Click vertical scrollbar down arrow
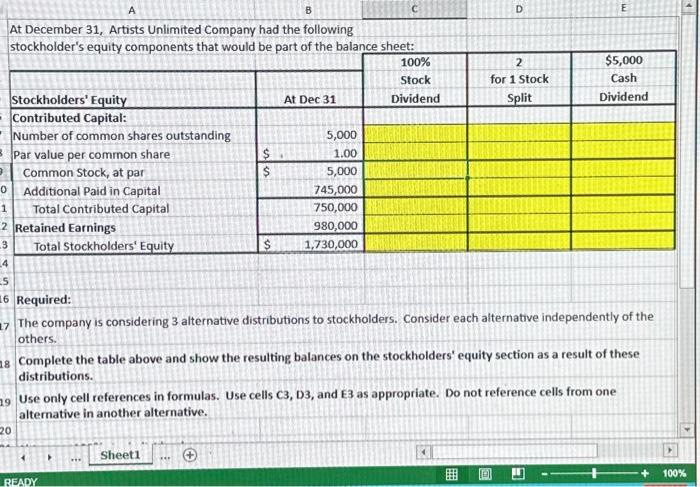This screenshot has width=700, height=487. [x=688, y=430]
